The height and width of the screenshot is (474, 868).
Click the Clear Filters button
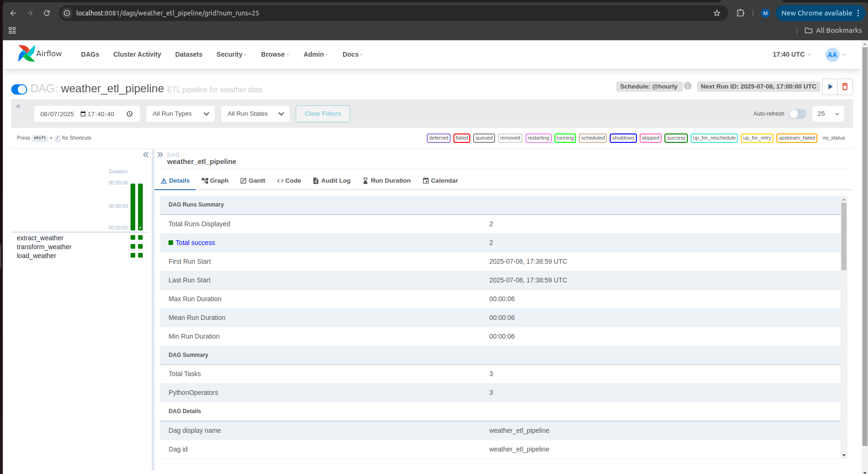323,114
